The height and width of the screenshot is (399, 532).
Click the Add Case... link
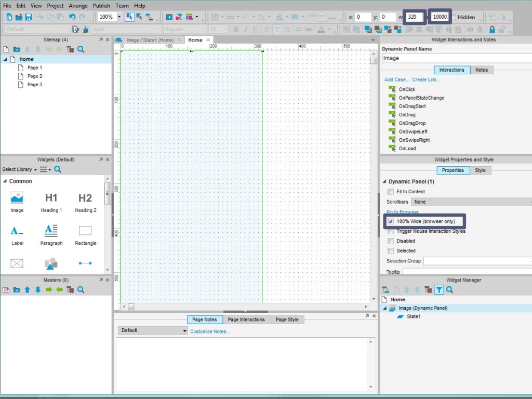(396, 79)
